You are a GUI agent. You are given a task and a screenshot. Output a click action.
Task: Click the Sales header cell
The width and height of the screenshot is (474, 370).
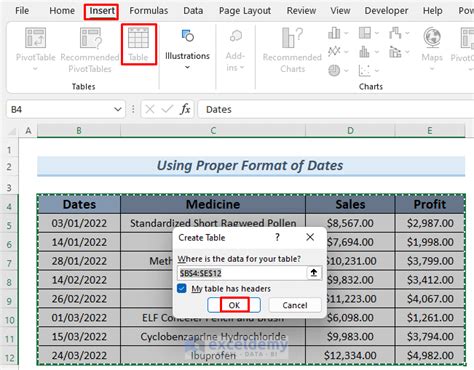pyautogui.click(x=350, y=204)
